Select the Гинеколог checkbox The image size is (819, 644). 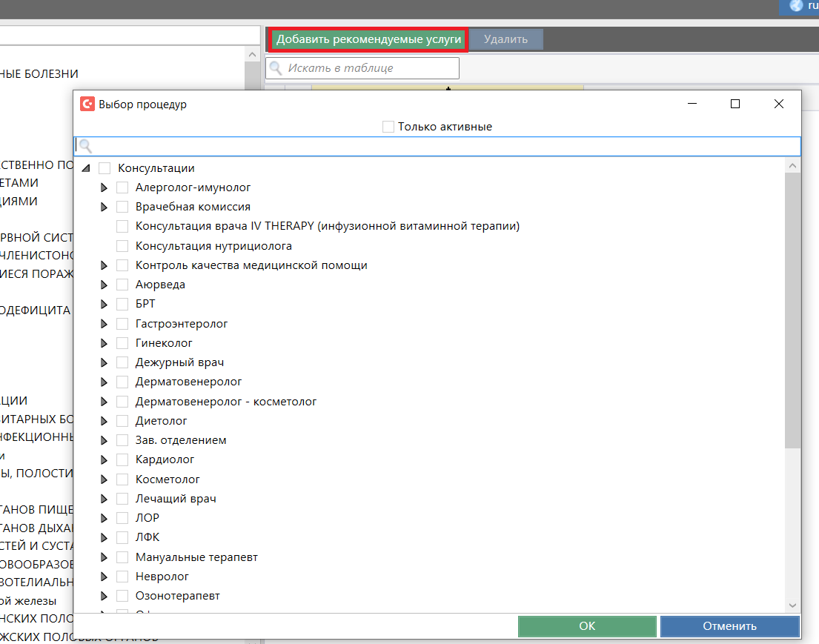click(122, 343)
